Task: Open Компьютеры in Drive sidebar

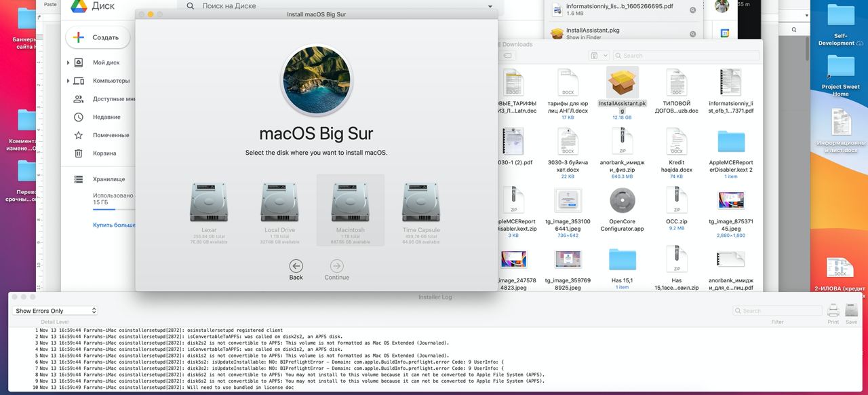Action: click(x=111, y=81)
